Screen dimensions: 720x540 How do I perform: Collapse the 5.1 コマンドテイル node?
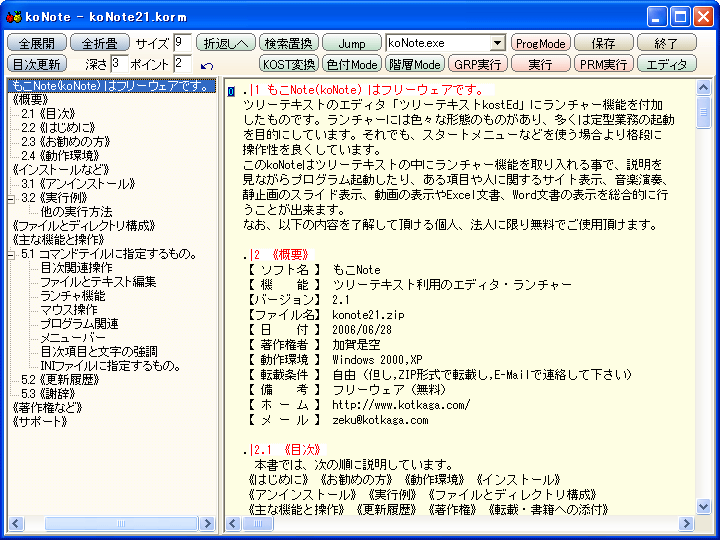[x=11, y=255]
